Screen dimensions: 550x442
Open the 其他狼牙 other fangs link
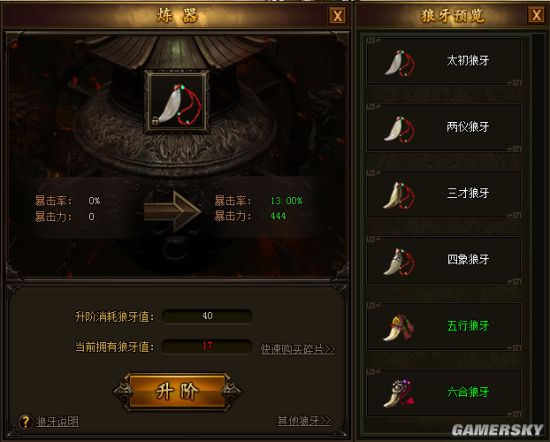coord(304,421)
